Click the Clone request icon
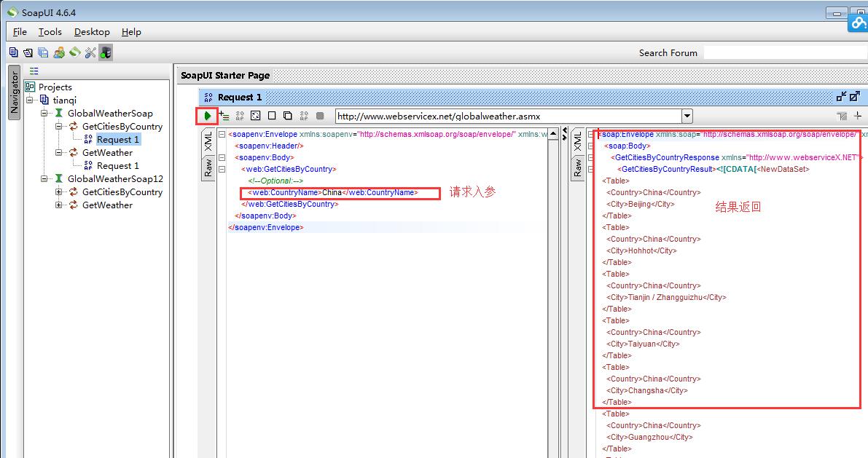Screen dimensions: 868x458 (x=288, y=116)
